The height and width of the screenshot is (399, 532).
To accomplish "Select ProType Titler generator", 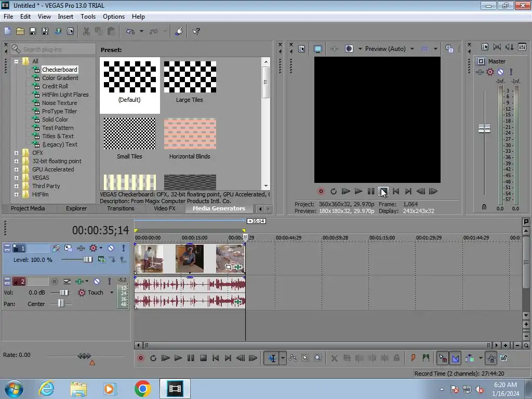I will click(59, 111).
